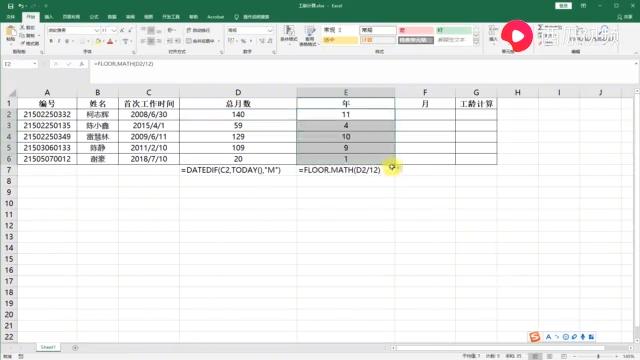Add a new sheet with plus icon
Image resolution: width=640 pixels, height=360 pixels.
coord(75,348)
